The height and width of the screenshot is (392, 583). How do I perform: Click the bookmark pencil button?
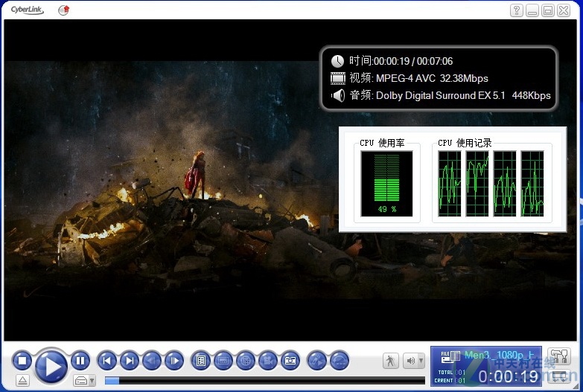[316, 361]
